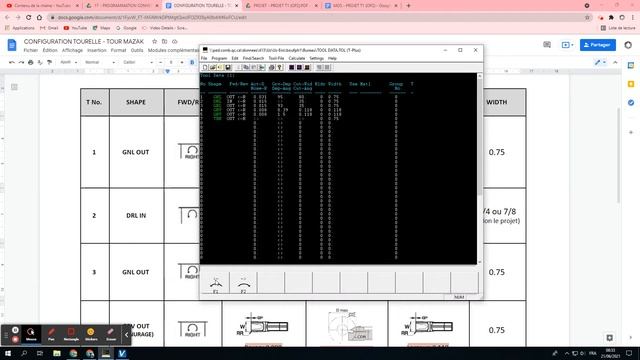Viewport: 640px width, 360px height.
Task: Click the paint format icon in Docs
Action: pos(49,62)
